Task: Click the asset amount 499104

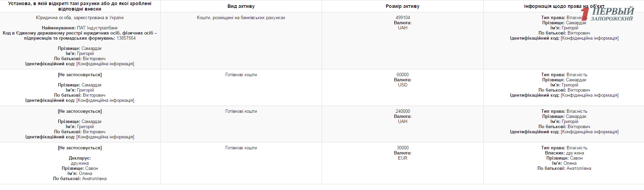Action: point(402,18)
